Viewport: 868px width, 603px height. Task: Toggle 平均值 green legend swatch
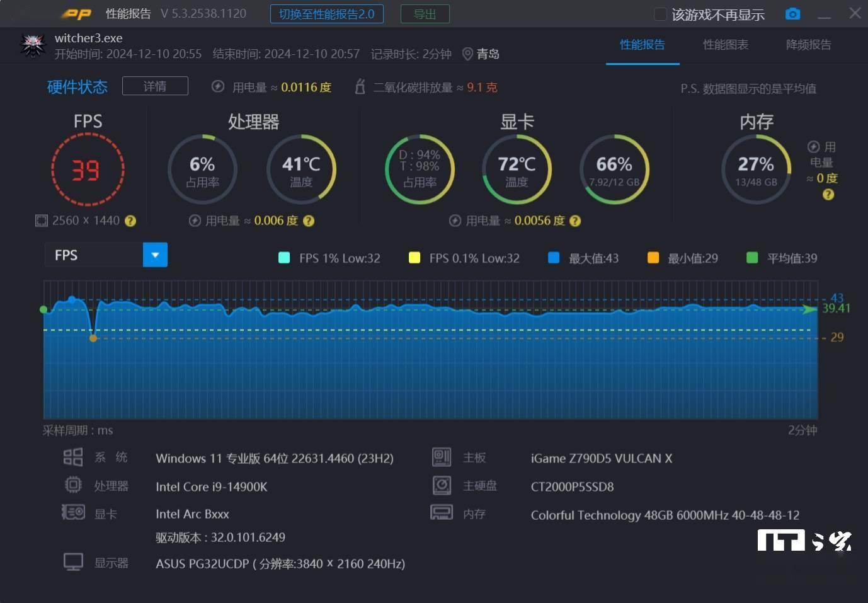pos(752,258)
